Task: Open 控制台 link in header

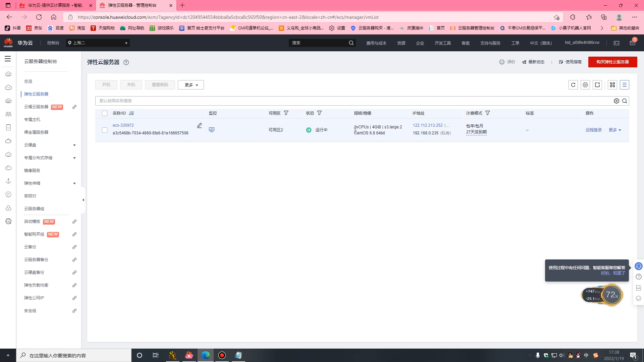Action: [x=53, y=43]
